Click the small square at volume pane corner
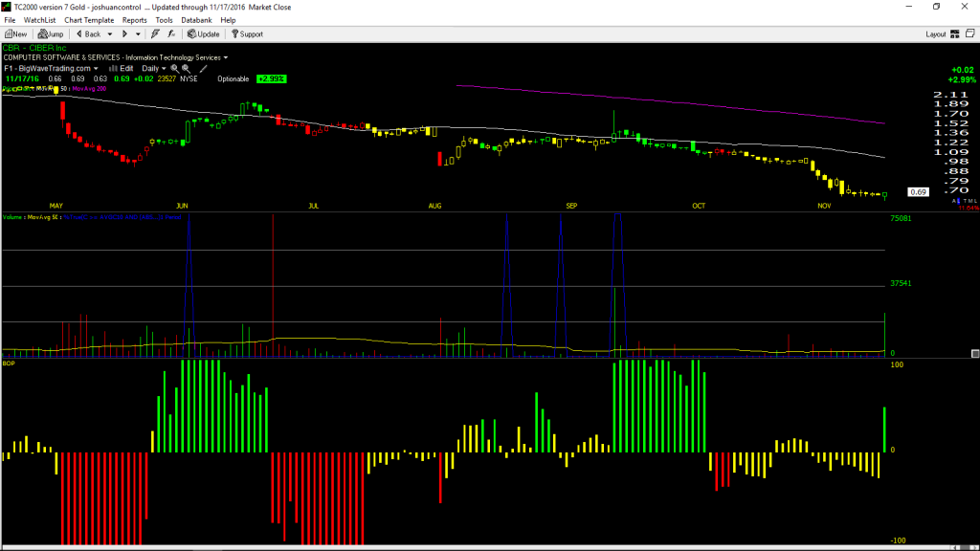This screenshot has width=980, height=551. click(x=975, y=354)
